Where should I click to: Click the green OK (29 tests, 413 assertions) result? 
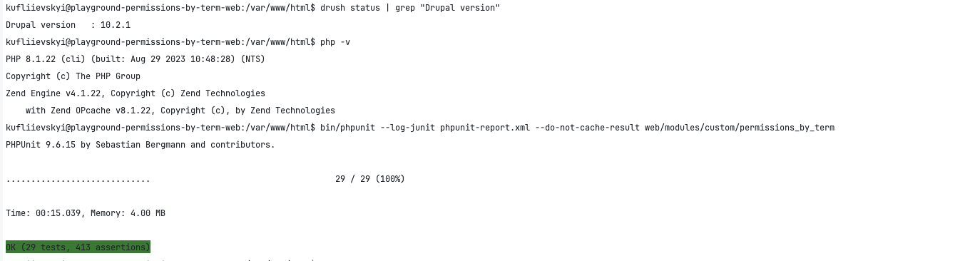[x=78, y=247]
